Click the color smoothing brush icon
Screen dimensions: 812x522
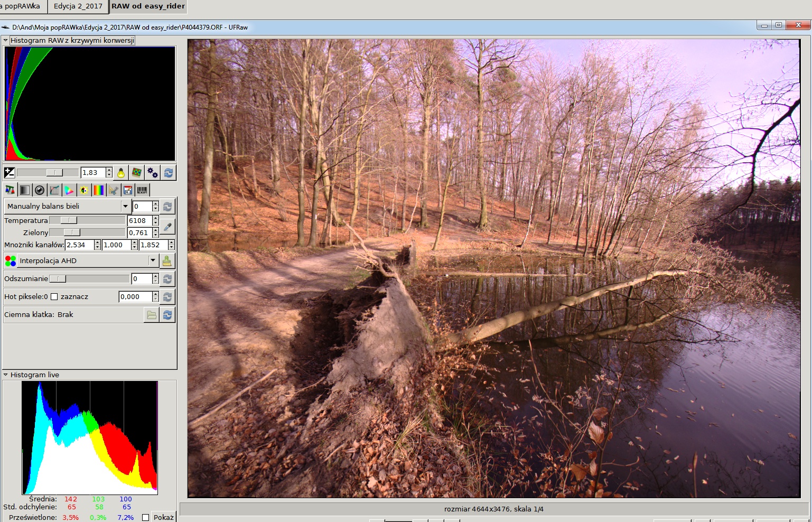tap(167, 261)
